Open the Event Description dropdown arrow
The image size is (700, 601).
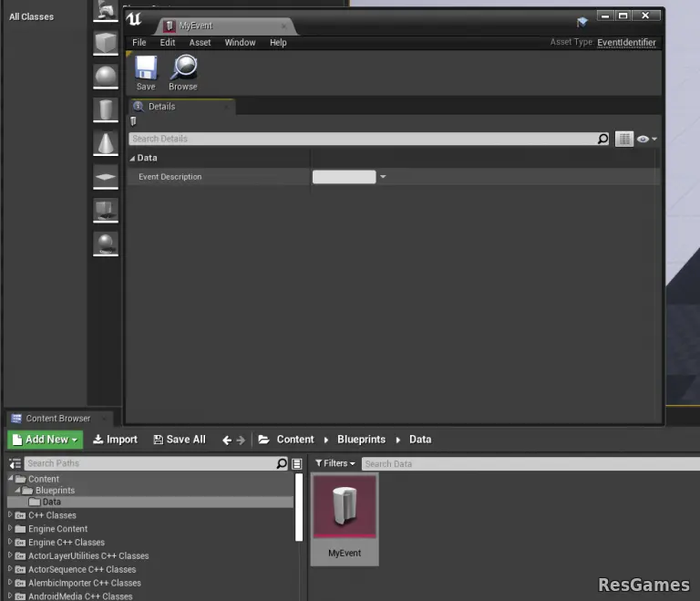(383, 177)
